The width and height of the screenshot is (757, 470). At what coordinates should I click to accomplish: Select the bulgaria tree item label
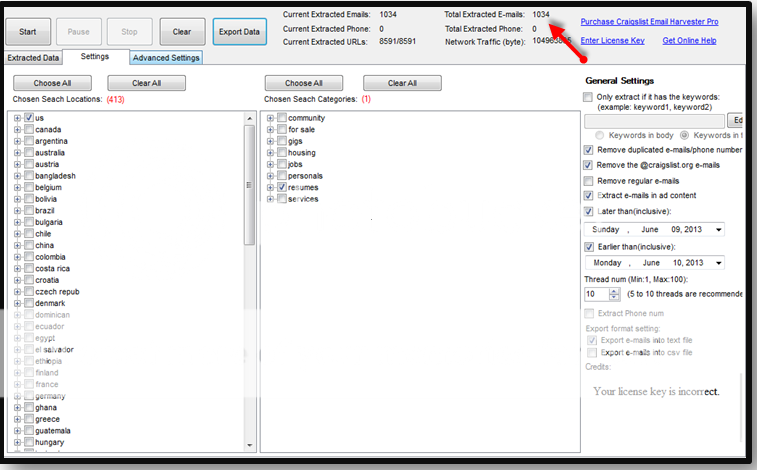[49, 222]
